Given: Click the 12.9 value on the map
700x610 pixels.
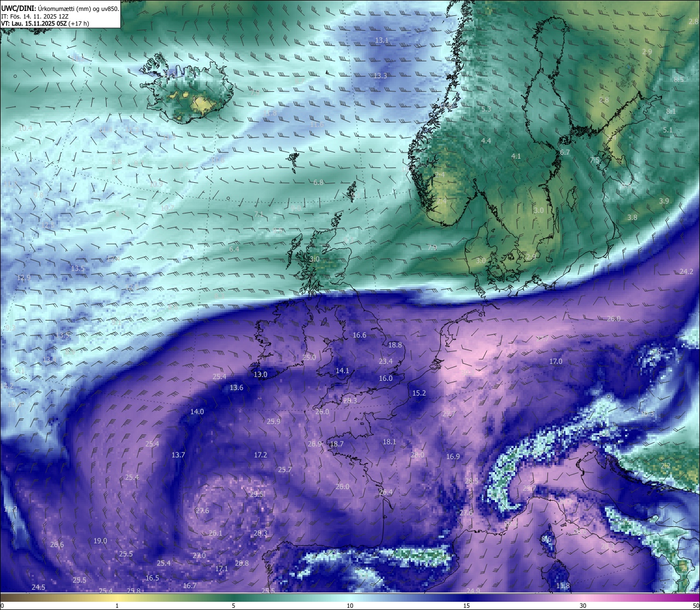Looking at the screenshot, I should coord(24,278).
